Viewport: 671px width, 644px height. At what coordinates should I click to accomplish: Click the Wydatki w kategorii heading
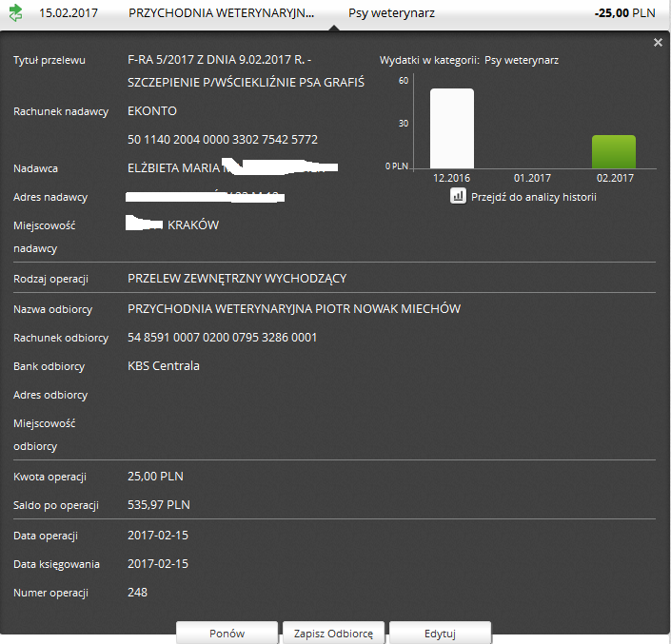click(x=428, y=60)
